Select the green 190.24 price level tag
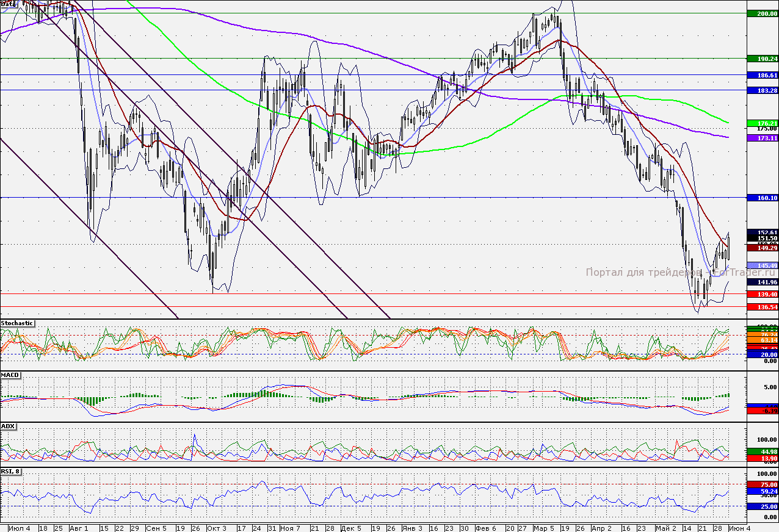The width and height of the screenshot is (779, 532). click(x=763, y=59)
